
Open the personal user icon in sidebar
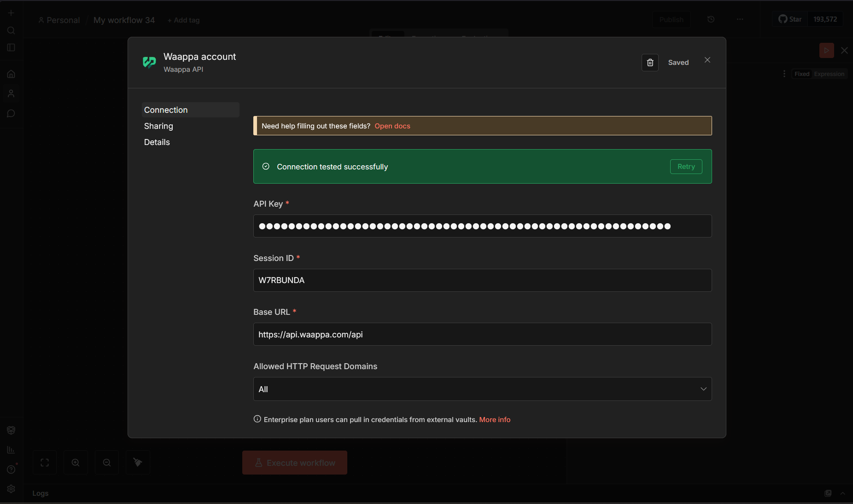(11, 93)
